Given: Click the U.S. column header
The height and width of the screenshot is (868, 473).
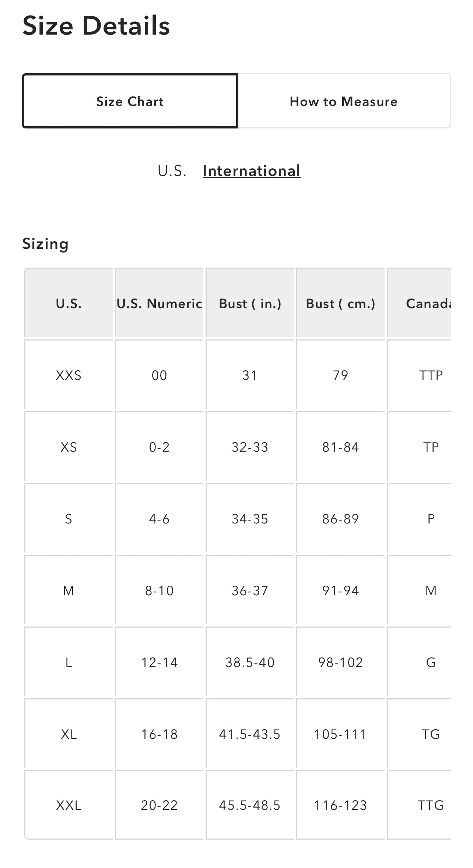Looking at the screenshot, I should tap(69, 303).
